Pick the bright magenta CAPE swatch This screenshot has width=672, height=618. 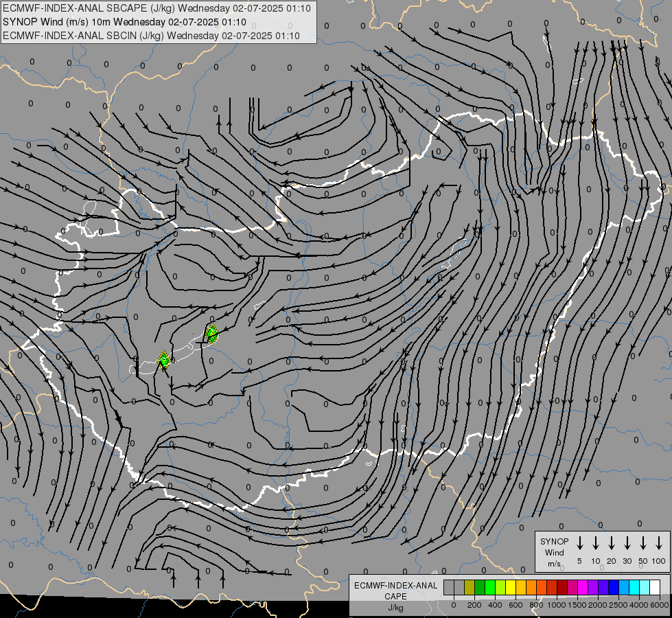(x=583, y=587)
